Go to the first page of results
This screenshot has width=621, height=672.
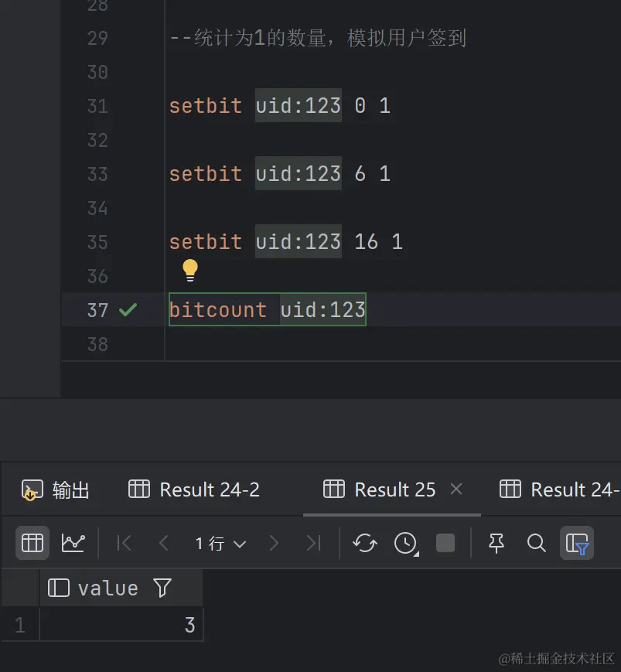coord(124,544)
